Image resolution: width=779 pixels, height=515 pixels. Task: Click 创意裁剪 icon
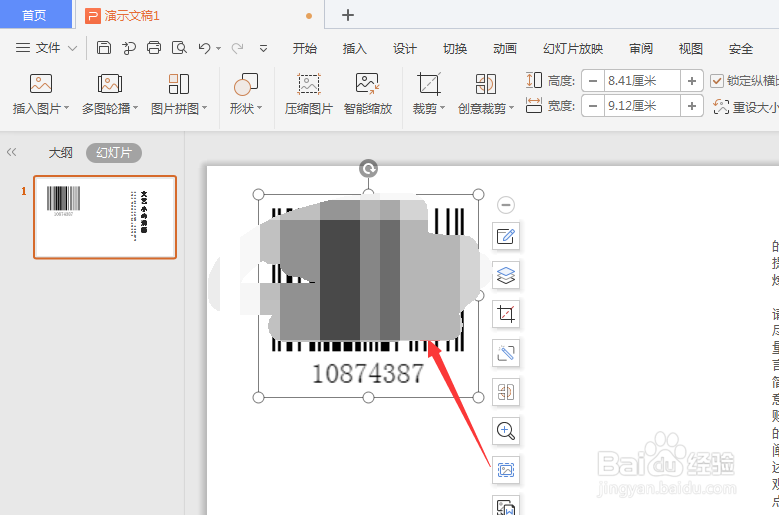tap(485, 83)
